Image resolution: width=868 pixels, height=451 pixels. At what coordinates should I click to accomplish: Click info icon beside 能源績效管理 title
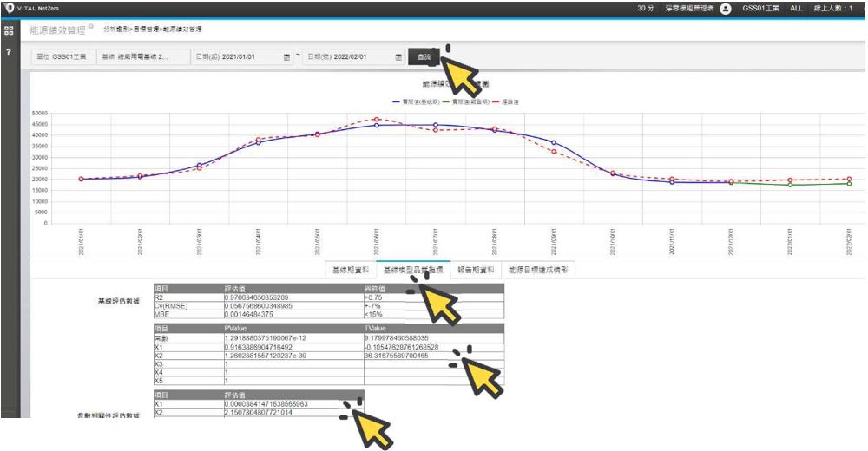[91, 28]
